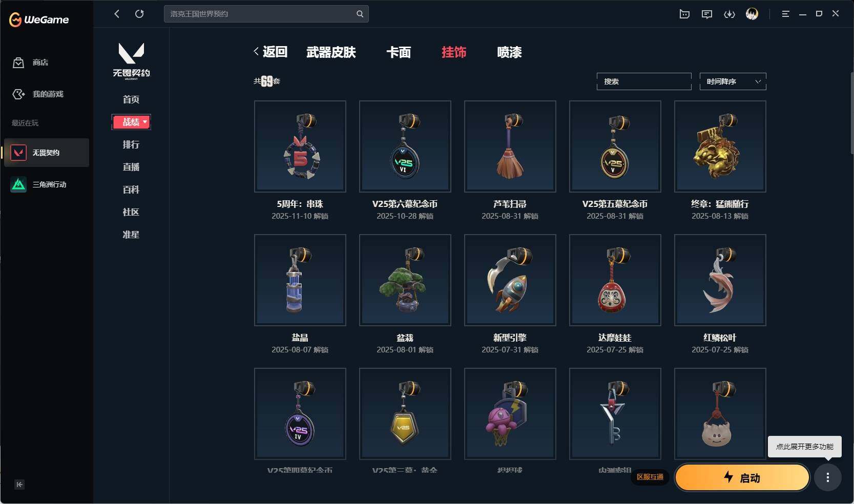Open the messages chat icon
The width and height of the screenshot is (854, 504).
(x=706, y=14)
